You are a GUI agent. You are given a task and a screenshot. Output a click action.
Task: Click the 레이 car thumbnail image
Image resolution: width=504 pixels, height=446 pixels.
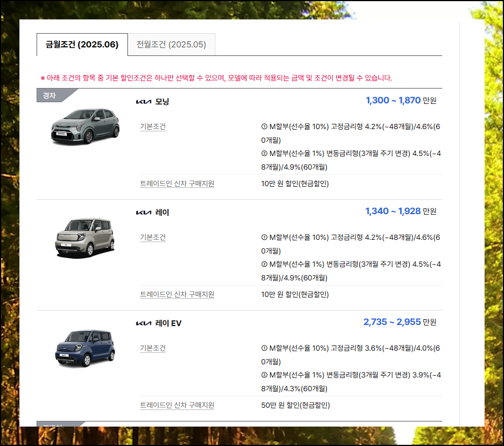[85, 238]
